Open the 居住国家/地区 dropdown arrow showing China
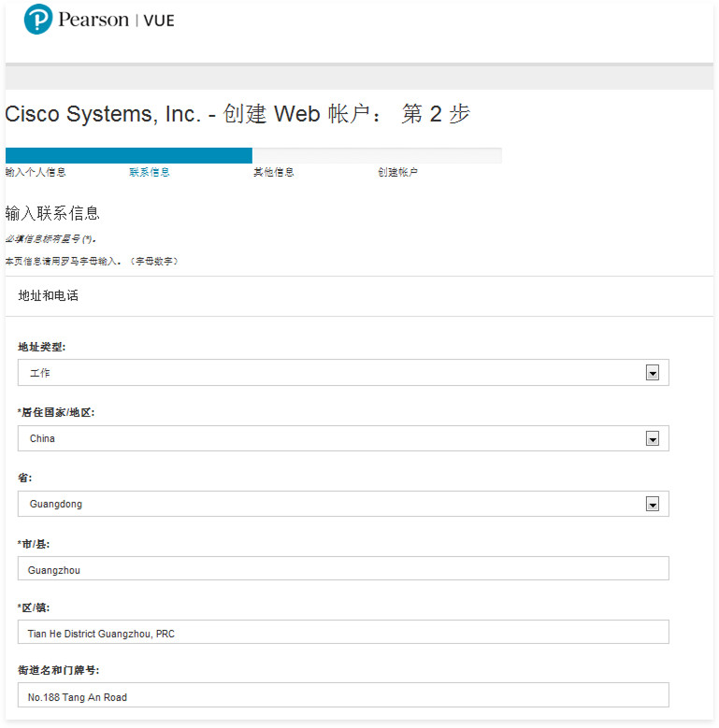The height and width of the screenshot is (728, 719). coord(652,438)
